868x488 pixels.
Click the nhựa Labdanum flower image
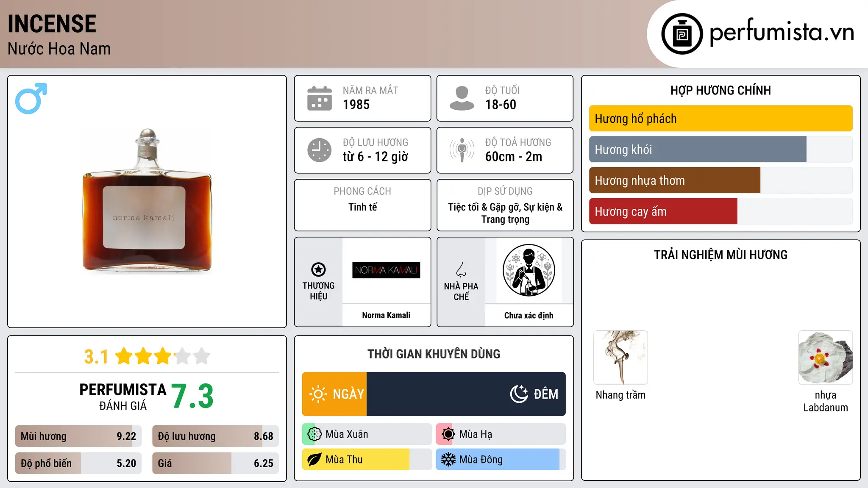(x=826, y=358)
